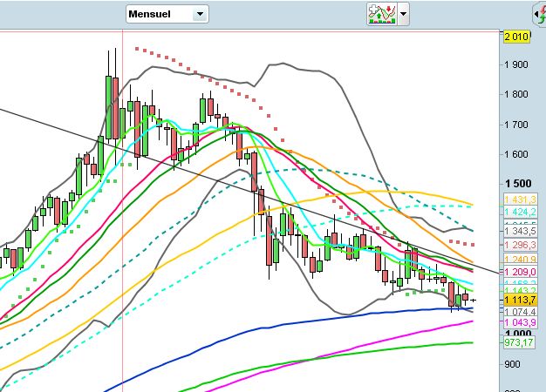Select the grey 1 343,5 value label
The width and height of the screenshot is (546, 392).
[x=520, y=231]
